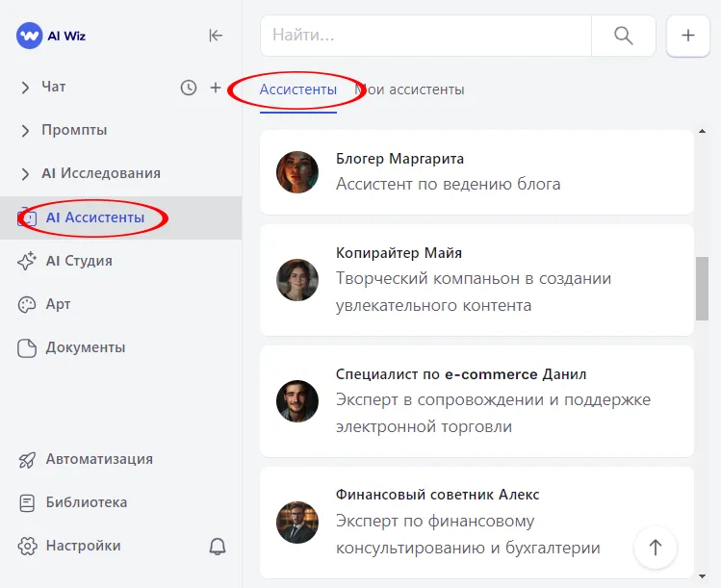Add new assistant with plus button
Image resolution: width=721 pixels, height=588 pixels.
(x=688, y=36)
